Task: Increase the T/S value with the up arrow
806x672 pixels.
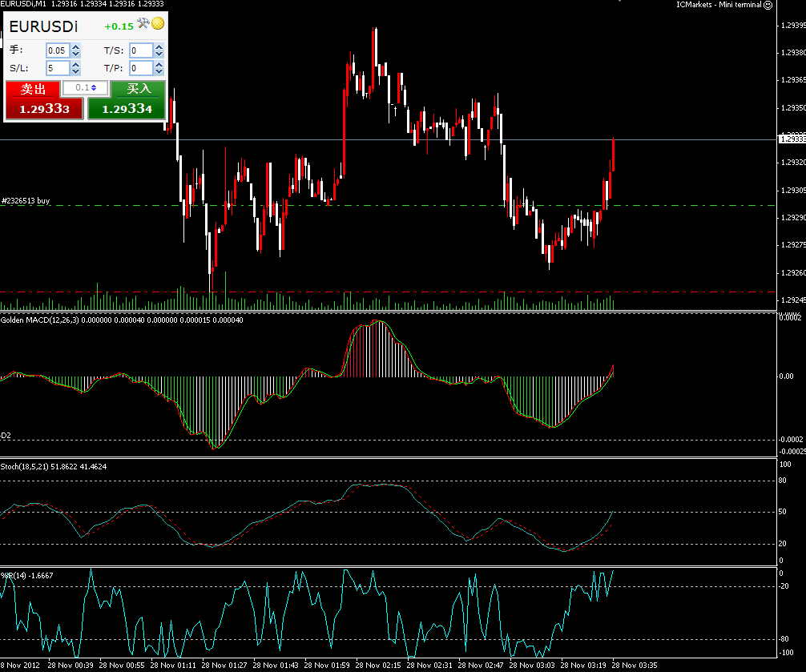Action: coord(159,47)
